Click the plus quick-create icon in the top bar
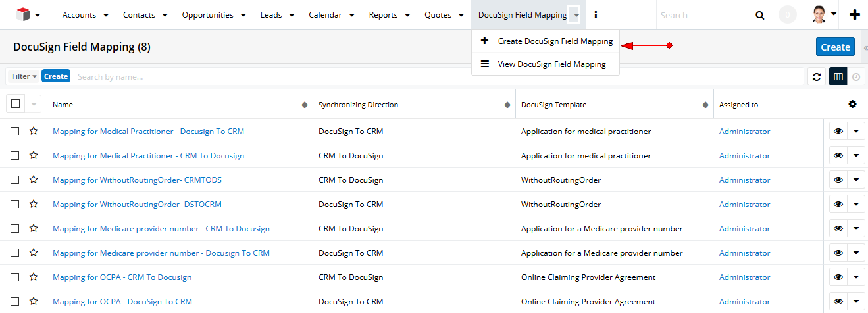The height and width of the screenshot is (313, 868). coord(855,14)
